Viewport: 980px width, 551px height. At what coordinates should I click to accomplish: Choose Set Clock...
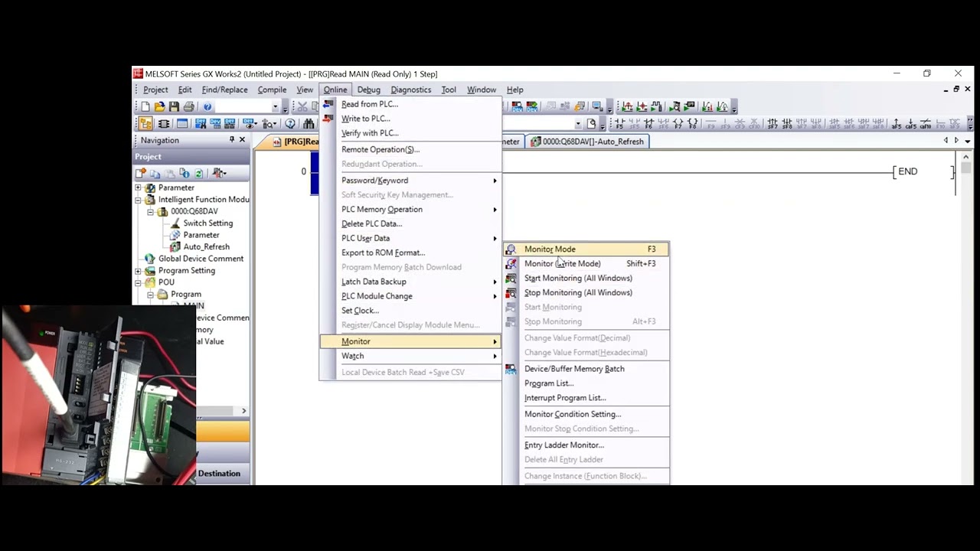(411, 311)
